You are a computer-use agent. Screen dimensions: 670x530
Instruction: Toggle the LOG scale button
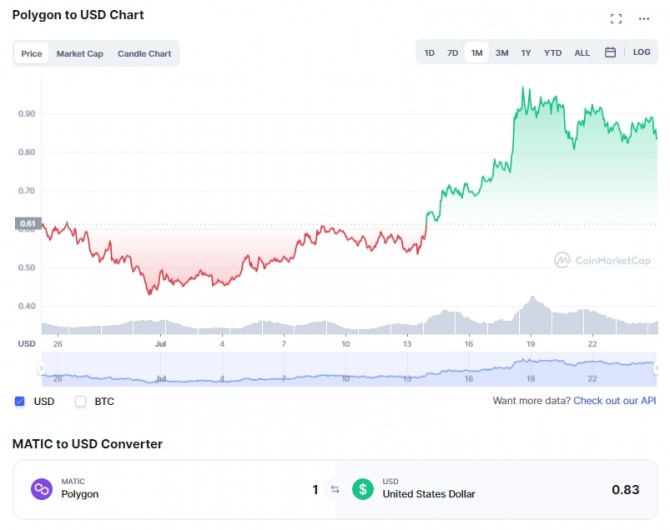point(641,53)
